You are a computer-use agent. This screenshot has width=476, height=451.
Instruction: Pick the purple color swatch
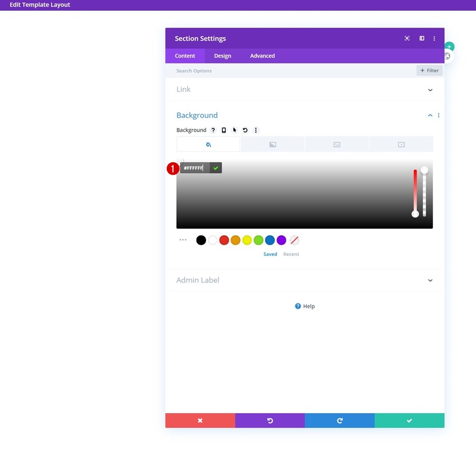(x=281, y=240)
